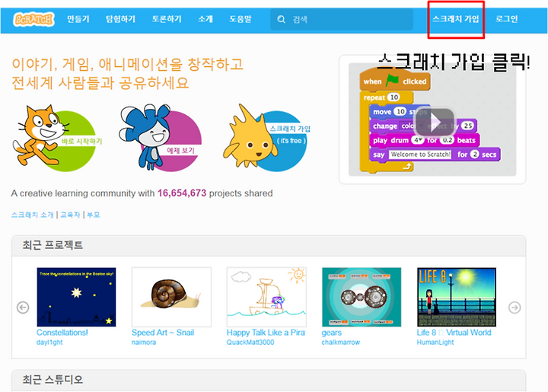Open author dayl1ght's profile
548x392 pixels.
[49, 343]
